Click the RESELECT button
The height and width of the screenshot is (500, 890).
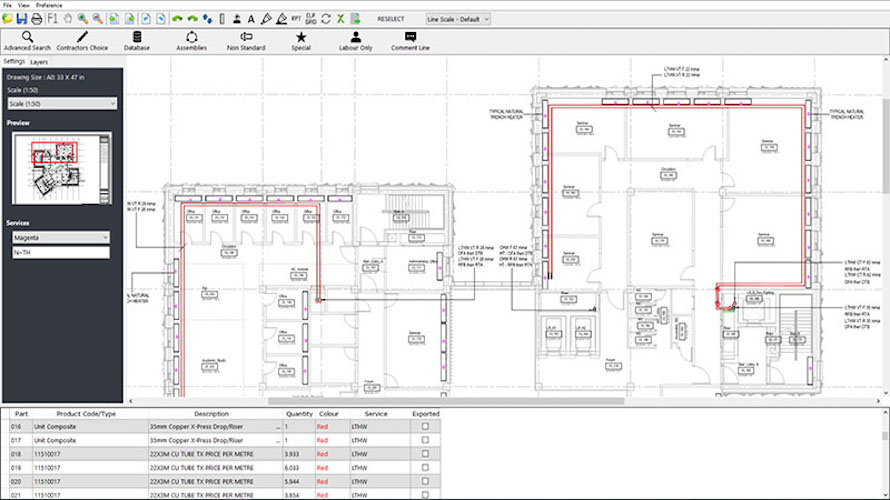point(391,19)
